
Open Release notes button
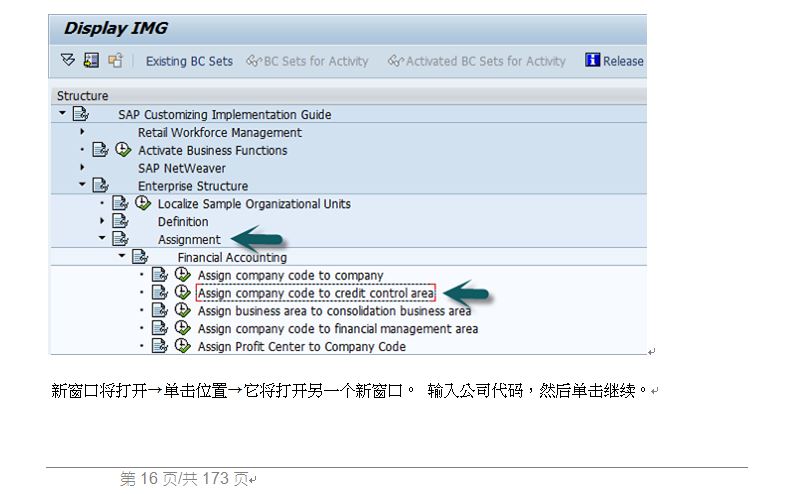click(x=615, y=61)
